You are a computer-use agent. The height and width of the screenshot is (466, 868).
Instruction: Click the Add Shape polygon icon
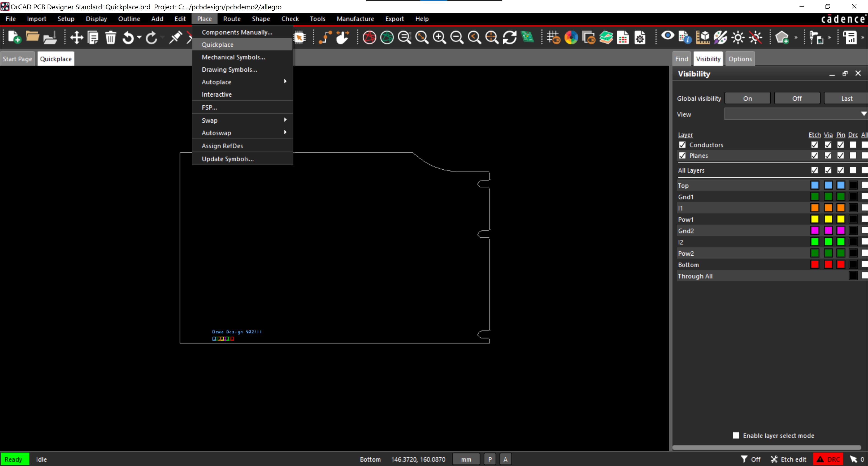click(x=782, y=37)
